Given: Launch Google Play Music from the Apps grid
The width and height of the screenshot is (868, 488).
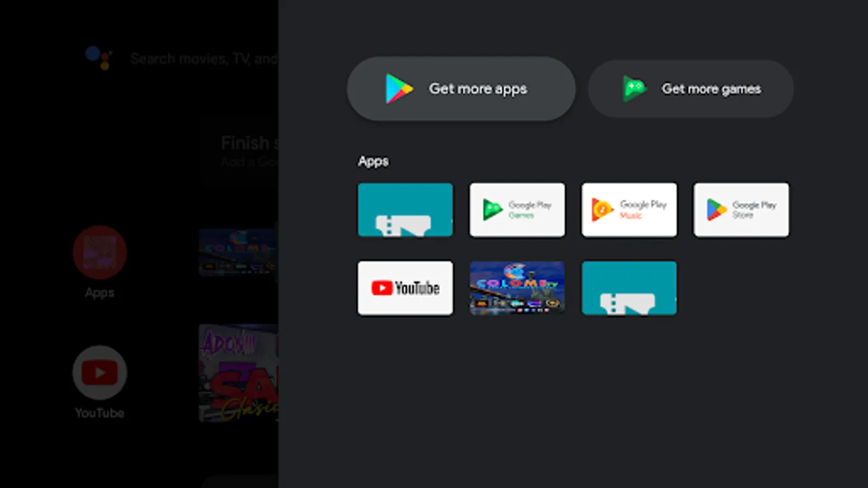Looking at the screenshot, I should pyautogui.click(x=629, y=210).
